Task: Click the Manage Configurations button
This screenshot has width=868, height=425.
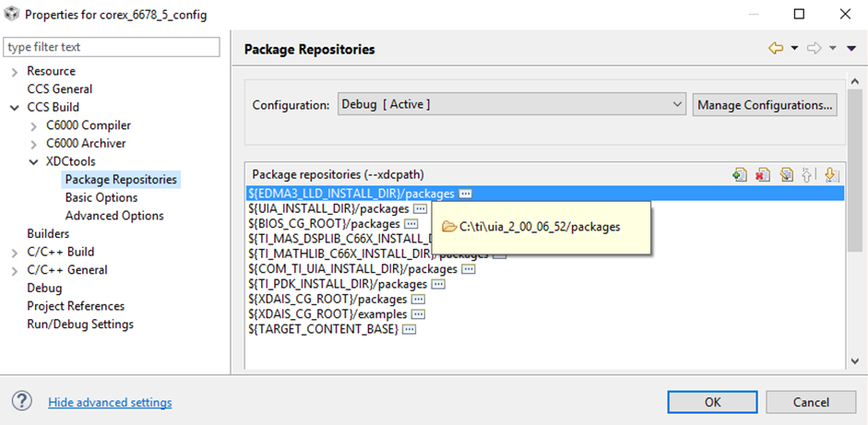Action: tap(765, 104)
